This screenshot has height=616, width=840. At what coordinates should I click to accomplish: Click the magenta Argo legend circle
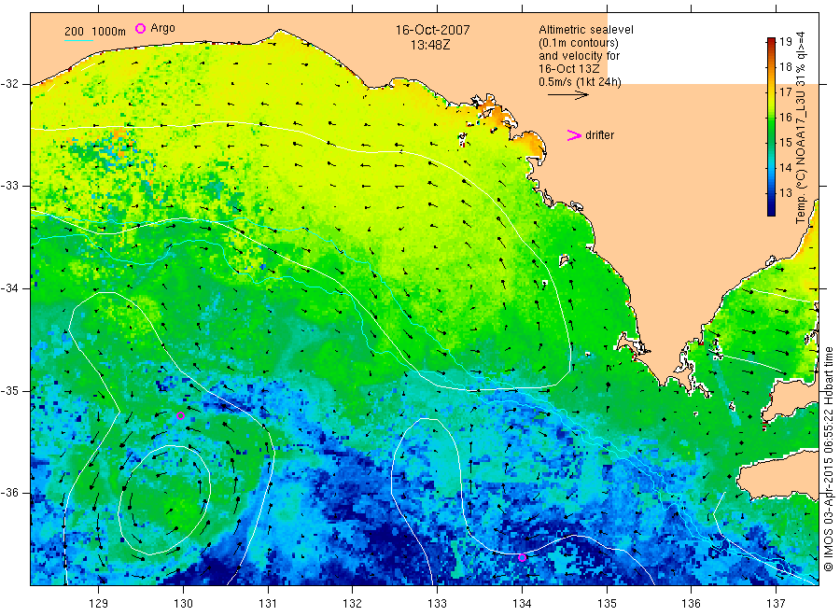tap(140, 28)
